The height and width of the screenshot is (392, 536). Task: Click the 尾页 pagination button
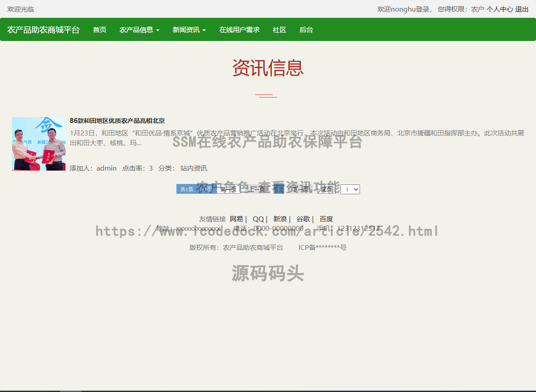click(327, 189)
